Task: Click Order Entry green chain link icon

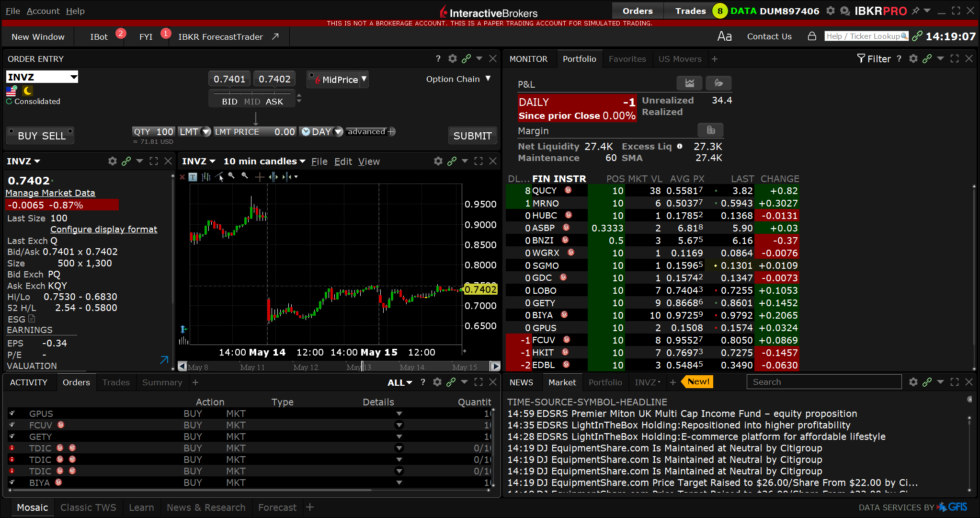Action: (x=466, y=58)
